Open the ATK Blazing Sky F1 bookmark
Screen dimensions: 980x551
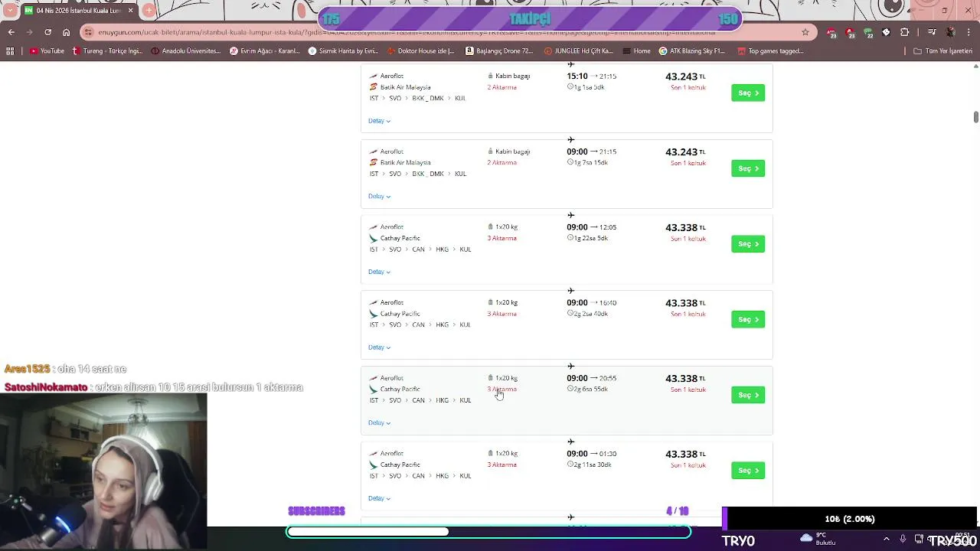pyautogui.click(x=692, y=51)
